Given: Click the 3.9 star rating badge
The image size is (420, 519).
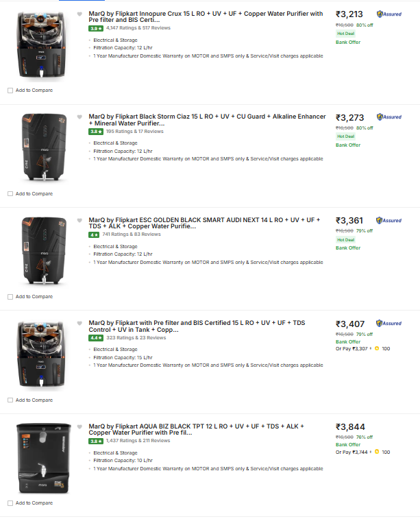Looking at the screenshot, I should pos(95,28).
